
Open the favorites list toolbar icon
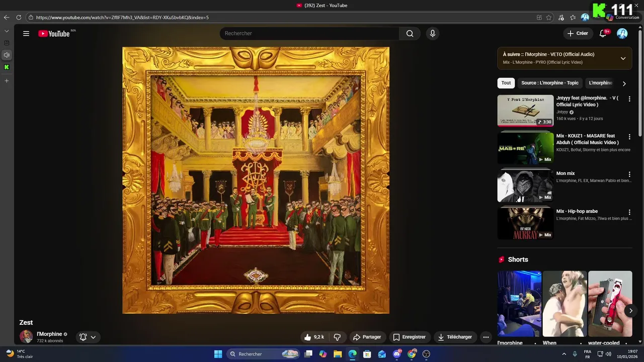[x=573, y=18]
